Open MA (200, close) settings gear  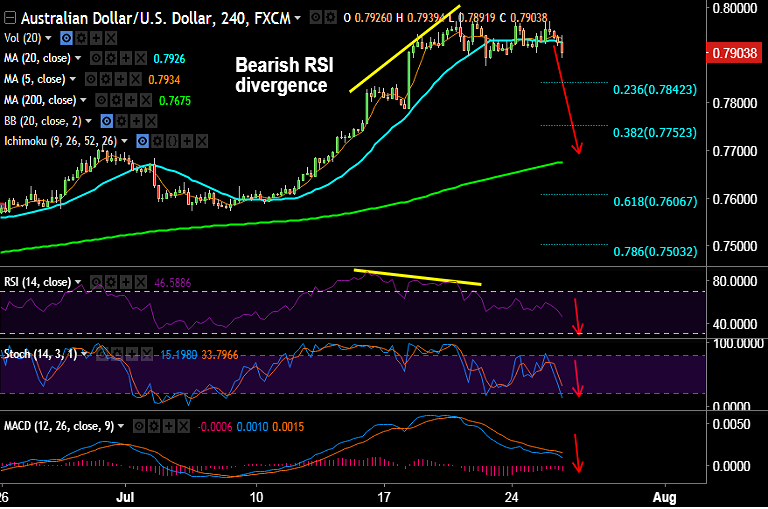coord(116,100)
